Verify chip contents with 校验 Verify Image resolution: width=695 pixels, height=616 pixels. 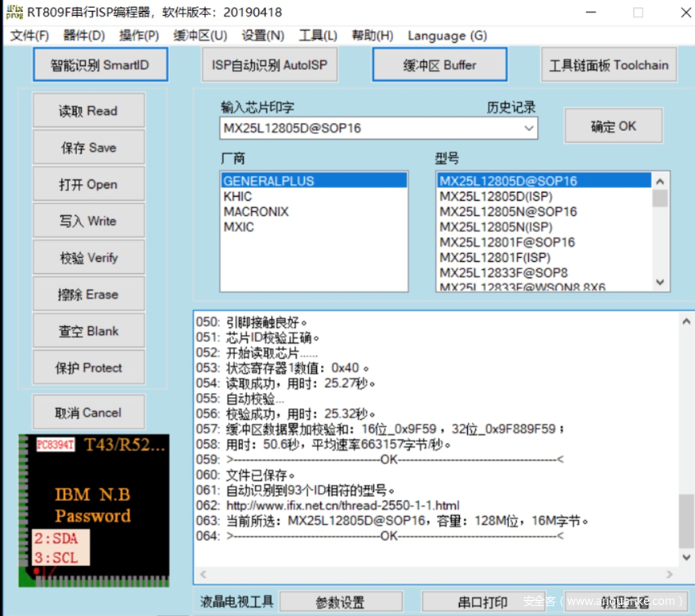(88, 256)
